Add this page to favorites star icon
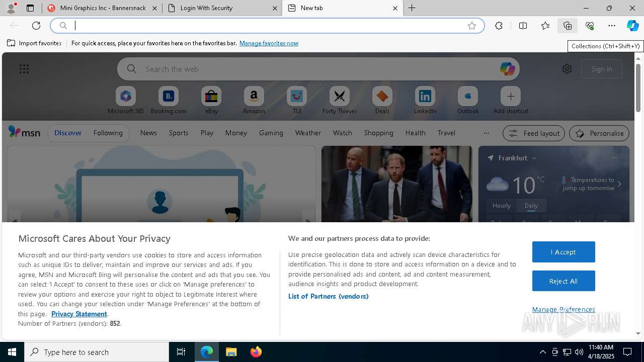Image resolution: width=644 pixels, height=362 pixels. [x=472, y=26]
